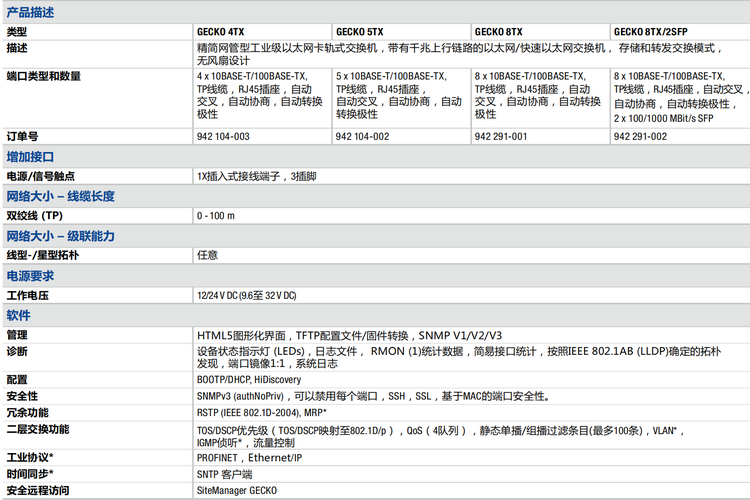Select the GECKO 5TX column header
The image size is (750, 500).
coord(360,32)
